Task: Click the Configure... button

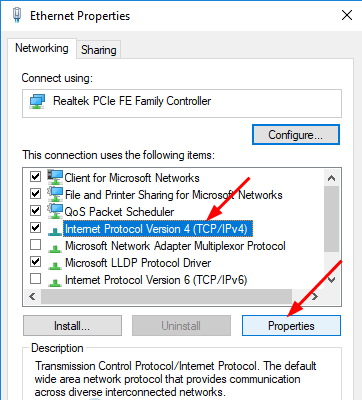Action: point(296,135)
